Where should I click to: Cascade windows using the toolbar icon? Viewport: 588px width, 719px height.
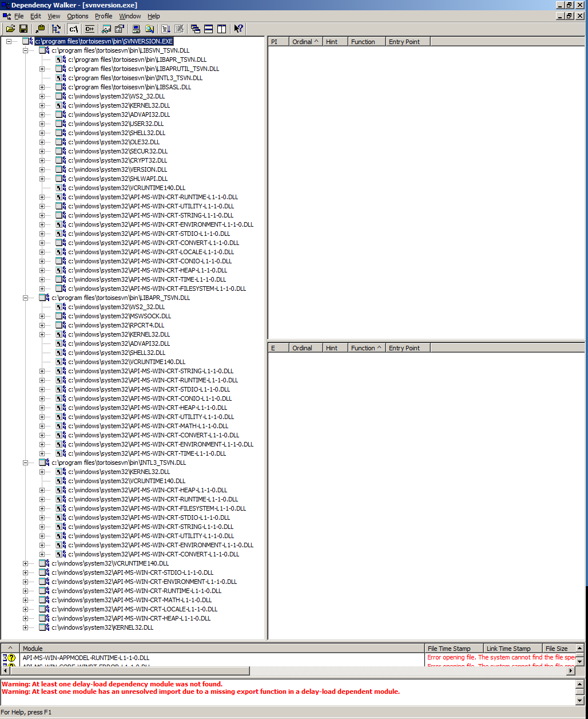click(195, 29)
